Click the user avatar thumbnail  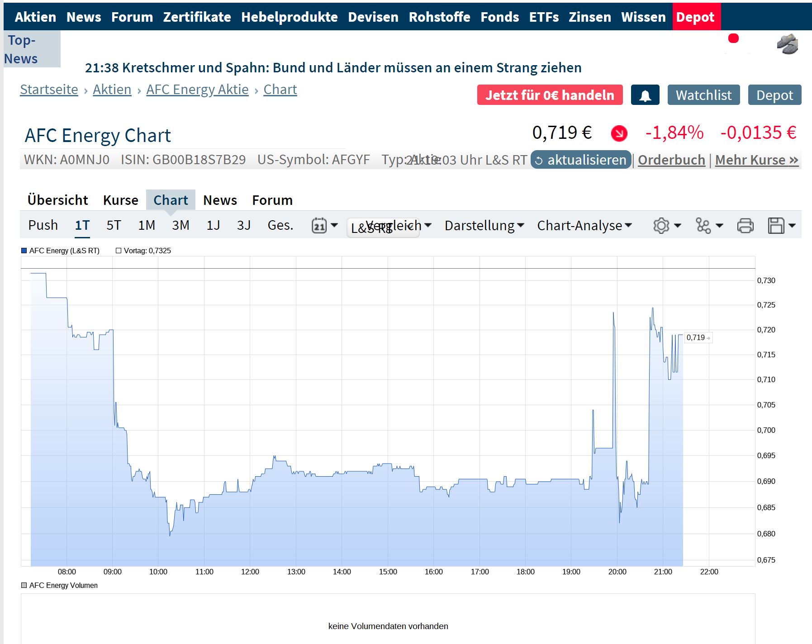[x=787, y=44]
